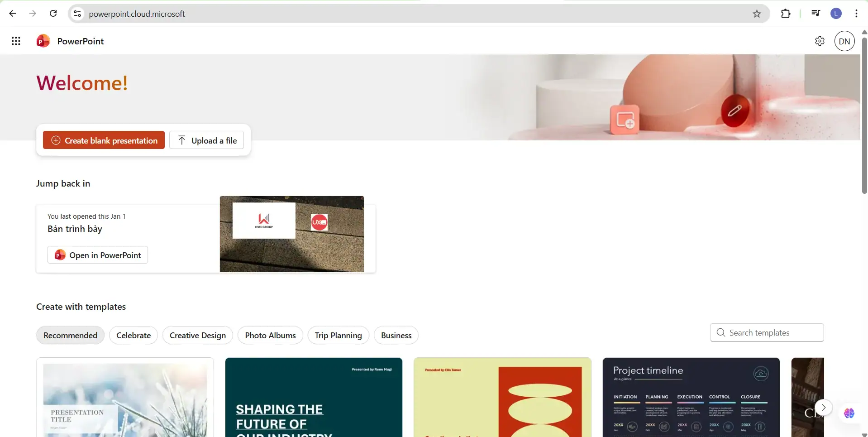Go forward in browser history
The height and width of the screenshot is (437, 868).
pyautogui.click(x=33, y=14)
